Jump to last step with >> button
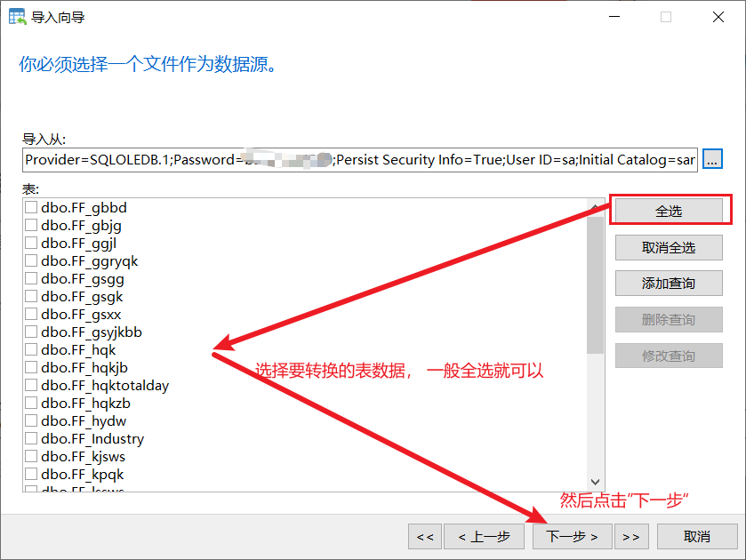This screenshot has width=746, height=560. click(x=631, y=537)
